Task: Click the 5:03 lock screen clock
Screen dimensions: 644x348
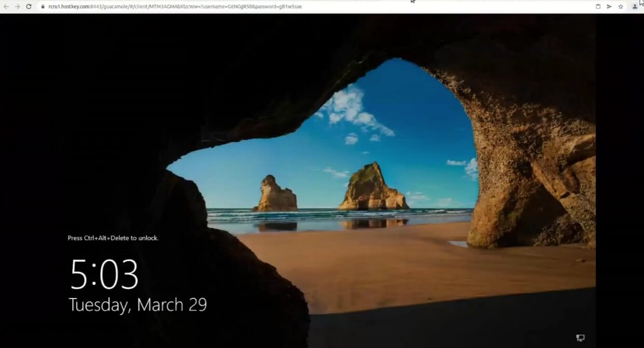Action: tap(104, 274)
